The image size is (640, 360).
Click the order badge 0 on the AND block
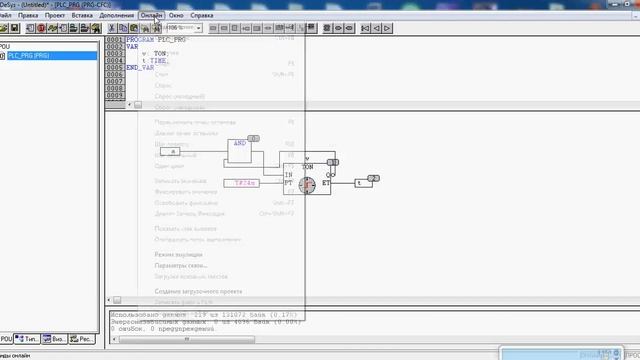tap(253, 138)
